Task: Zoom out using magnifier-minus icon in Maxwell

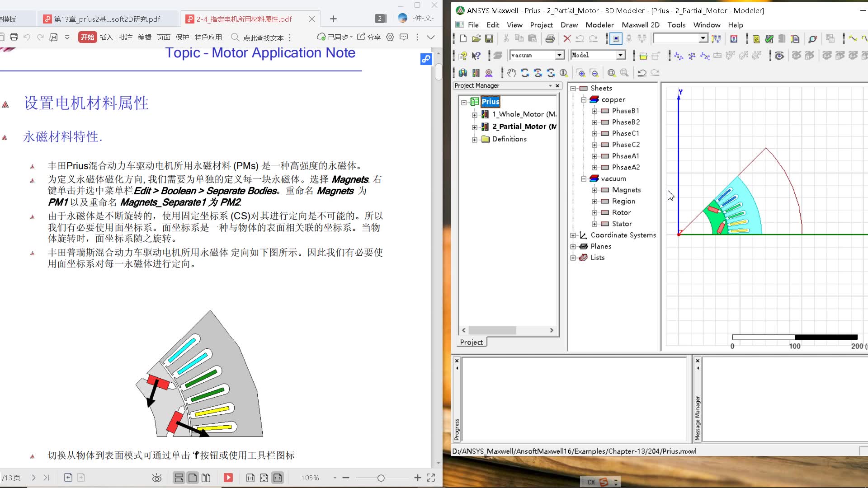Action: pyautogui.click(x=594, y=73)
